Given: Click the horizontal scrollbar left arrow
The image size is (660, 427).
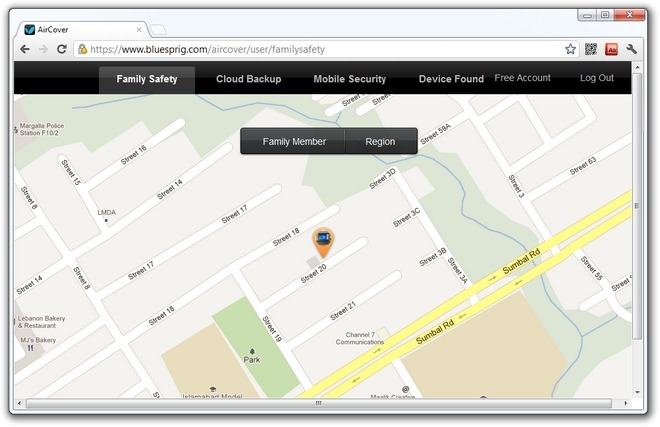Looking at the screenshot, I should 19,403.
